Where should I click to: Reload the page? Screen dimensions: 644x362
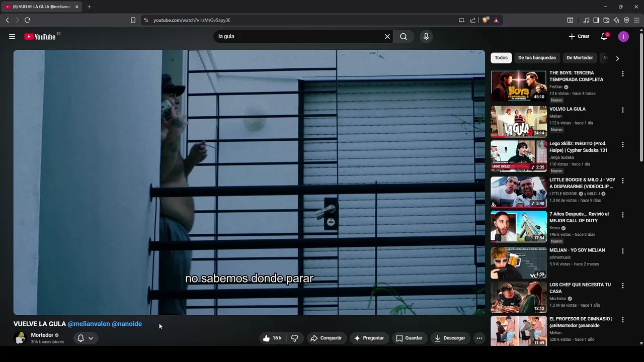27,20
